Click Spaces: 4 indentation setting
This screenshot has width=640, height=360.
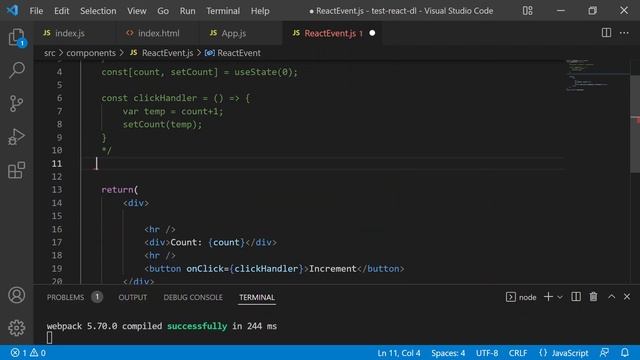(448, 353)
